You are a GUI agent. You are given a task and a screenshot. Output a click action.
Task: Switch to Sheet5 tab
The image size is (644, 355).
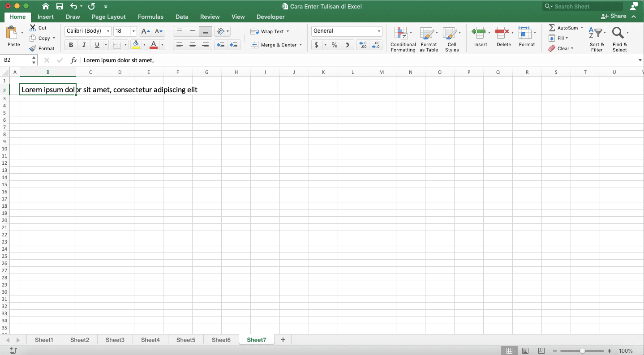[x=186, y=340]
